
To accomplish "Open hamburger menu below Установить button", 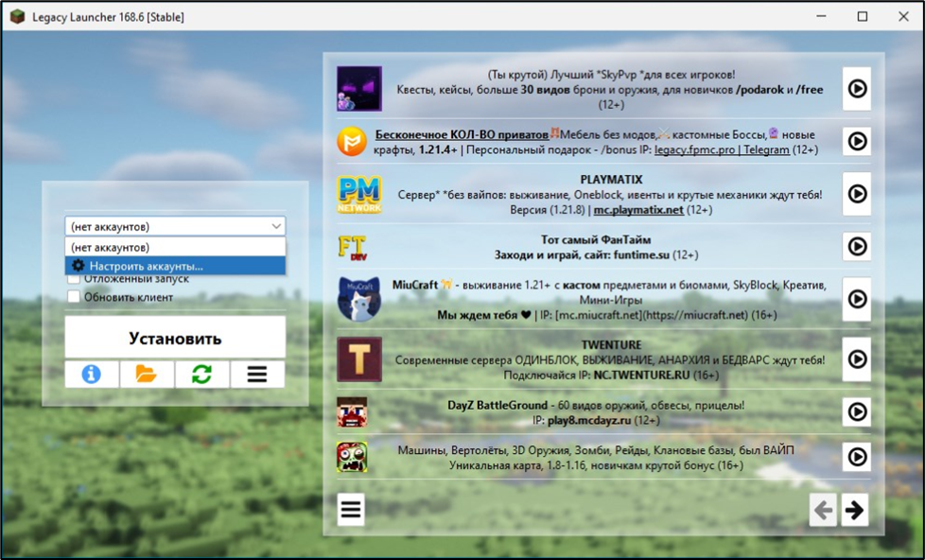I will coord(257,375).
